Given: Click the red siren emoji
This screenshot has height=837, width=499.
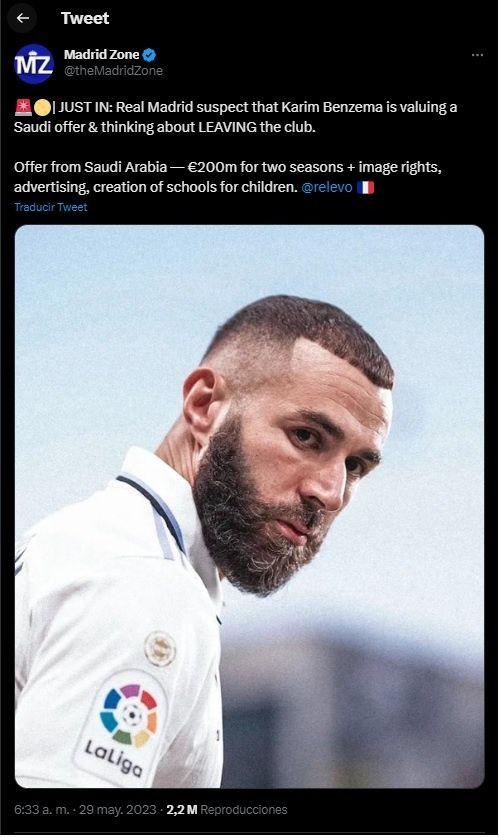Looking at the screenshot, I should click(x=23, y=107).
